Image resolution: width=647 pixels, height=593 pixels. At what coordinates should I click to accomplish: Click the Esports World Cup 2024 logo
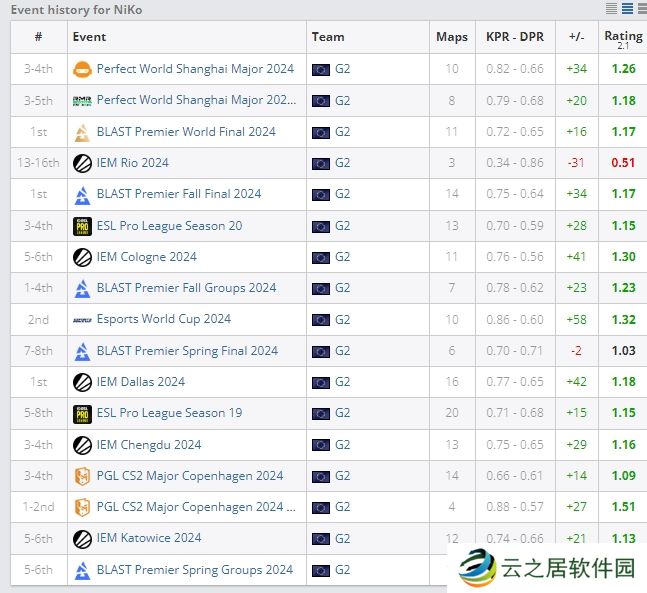tap(82, 319)
